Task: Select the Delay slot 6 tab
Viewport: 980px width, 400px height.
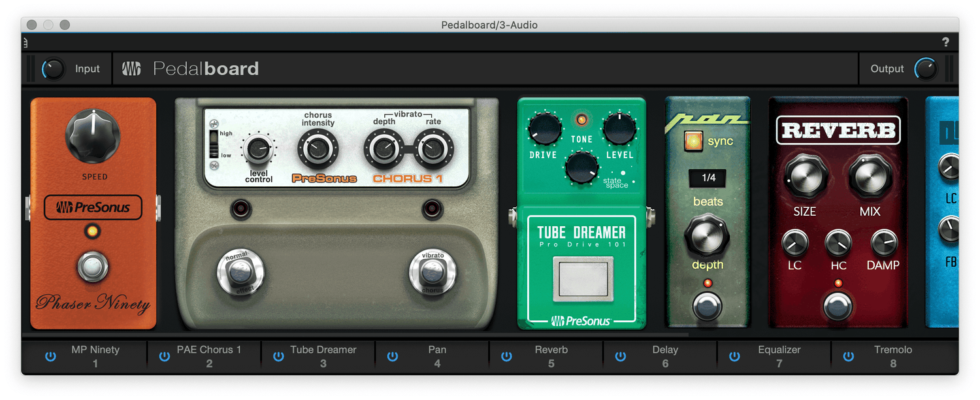Action: 664,356
